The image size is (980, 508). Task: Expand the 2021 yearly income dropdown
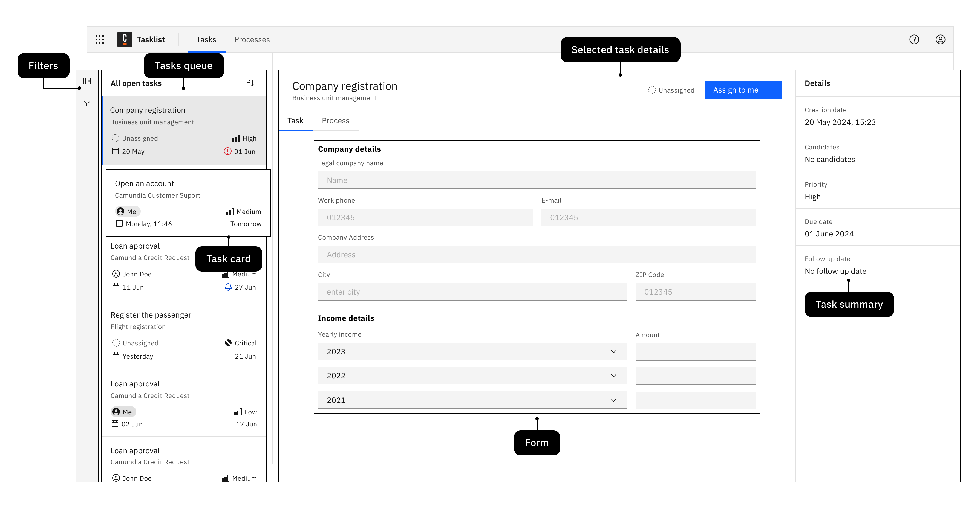pos(613,400)
